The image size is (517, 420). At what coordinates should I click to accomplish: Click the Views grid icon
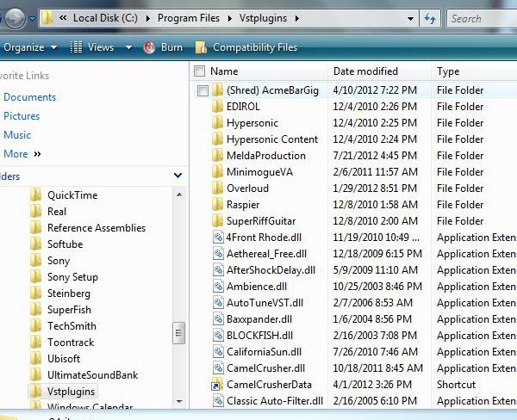pyautogui.click(x=76, y=47)
